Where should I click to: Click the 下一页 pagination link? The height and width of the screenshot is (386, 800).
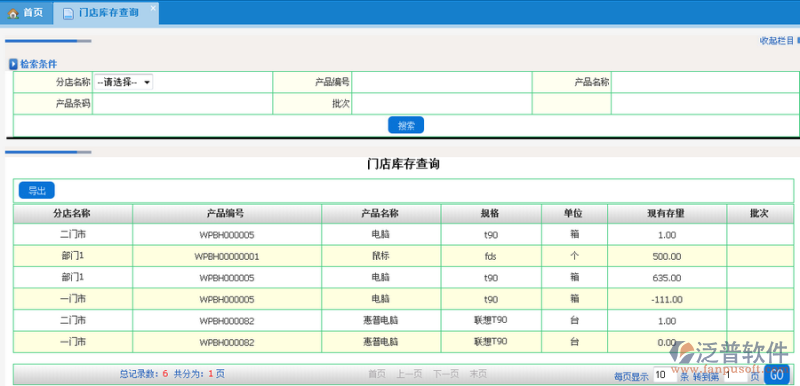(446, 374)
